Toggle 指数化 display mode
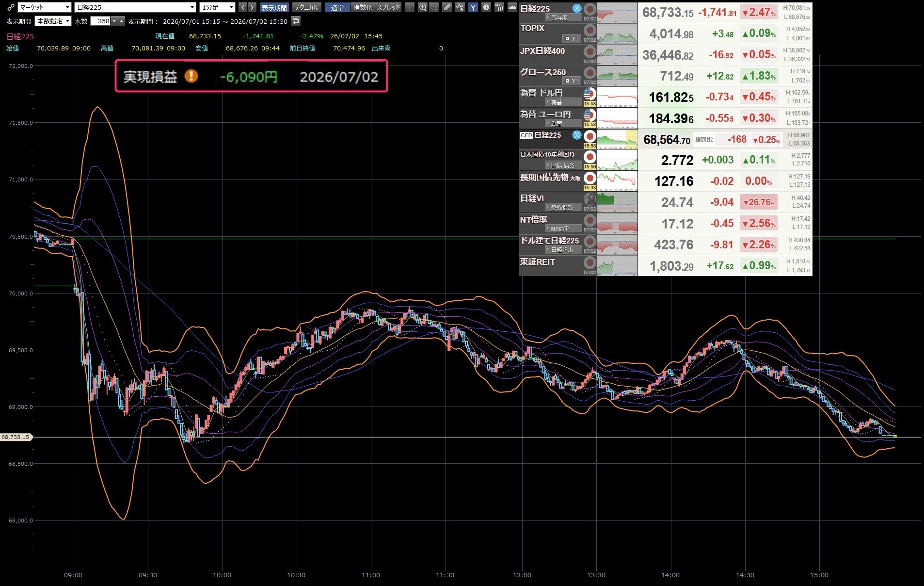 click(363, 7)
